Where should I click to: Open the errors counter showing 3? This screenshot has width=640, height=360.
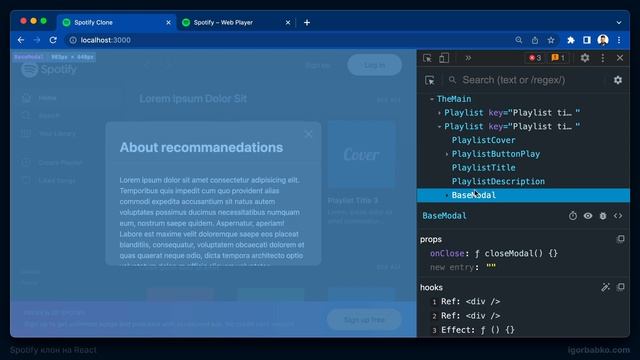[x=535, y=58]
